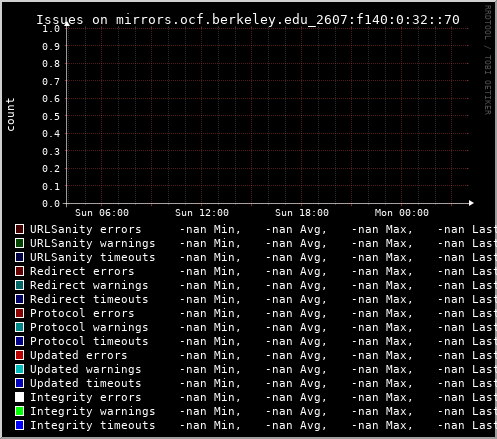Click the URLSanity errors color swatch
Screen dimensions: 497x439
[20, 229]
